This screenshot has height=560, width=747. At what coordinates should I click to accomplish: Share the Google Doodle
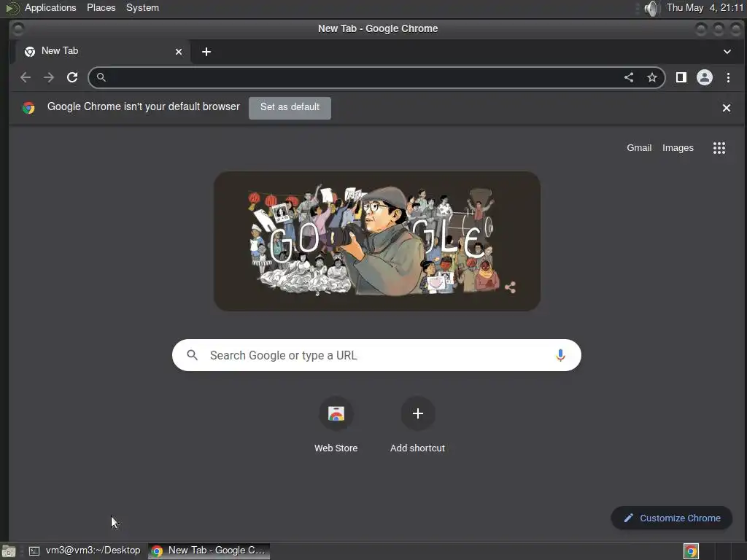510,287
